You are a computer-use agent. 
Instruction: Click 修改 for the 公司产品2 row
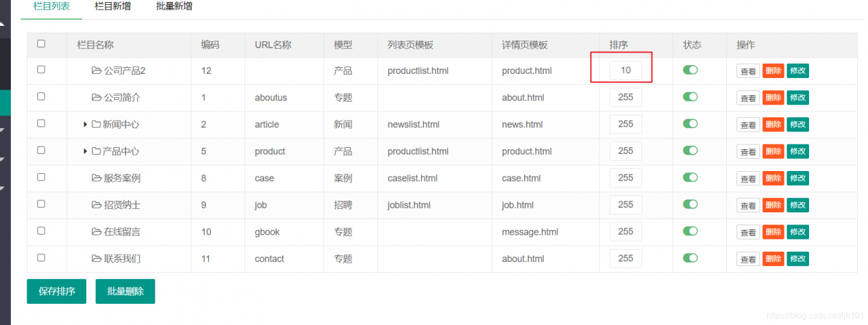pos(797,71)
